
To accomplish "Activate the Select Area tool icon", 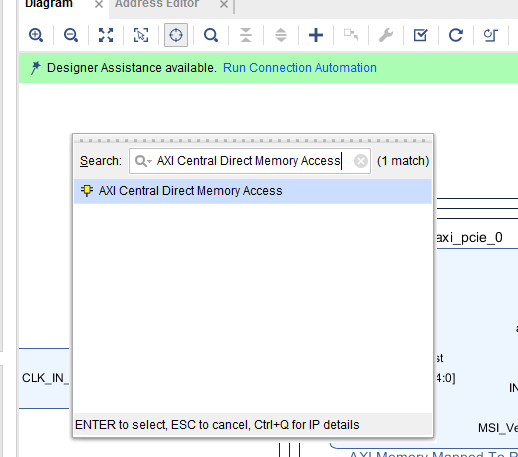I will pos(141,35).
